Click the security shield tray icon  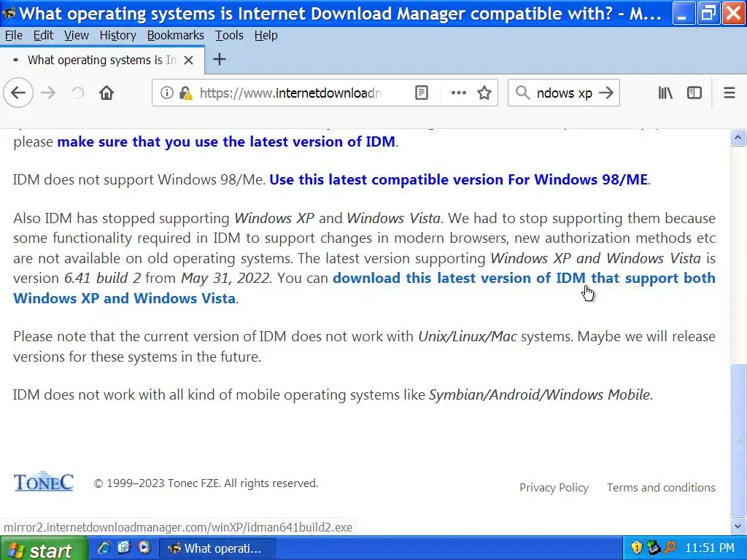click(x=636, y=548)
